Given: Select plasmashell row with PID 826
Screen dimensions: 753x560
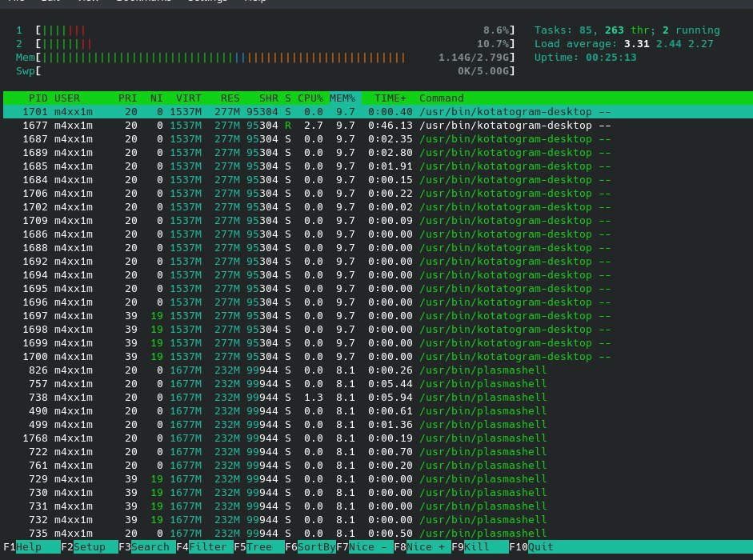Looking at the screenshot, I should (x=378, y=370).
